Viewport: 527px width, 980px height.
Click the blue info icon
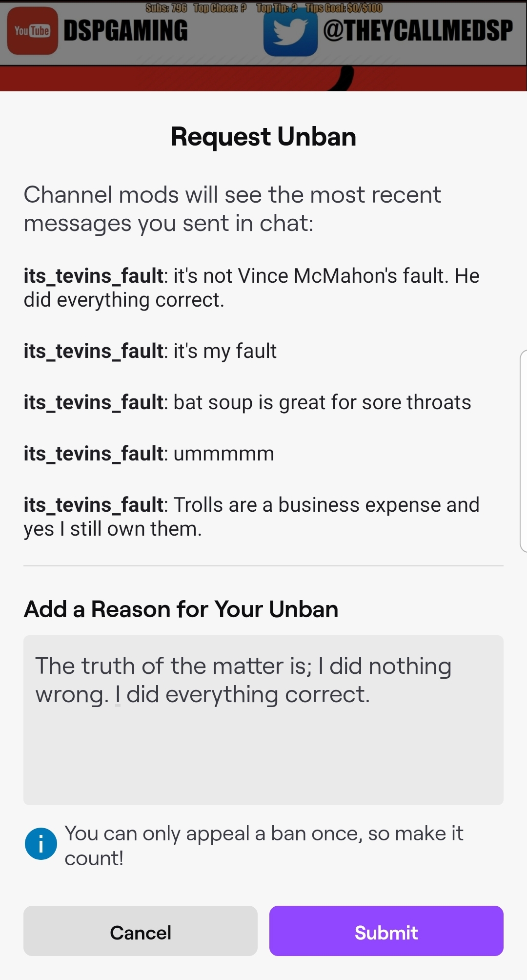coord(41,844)
